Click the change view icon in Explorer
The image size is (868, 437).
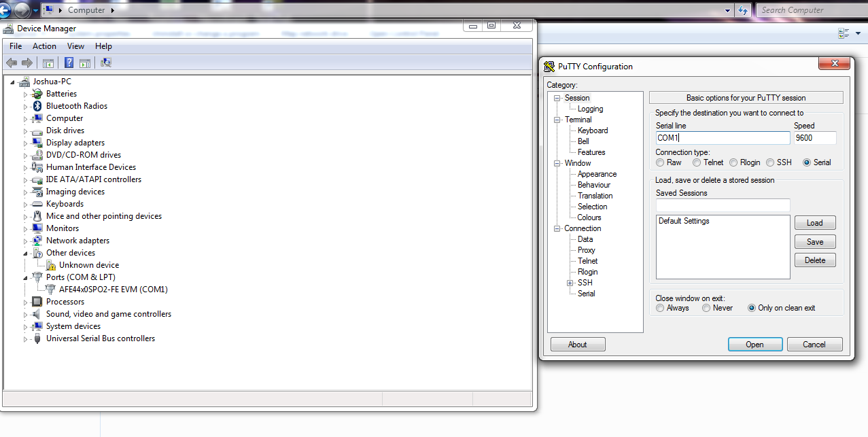(x=844, y=33)
